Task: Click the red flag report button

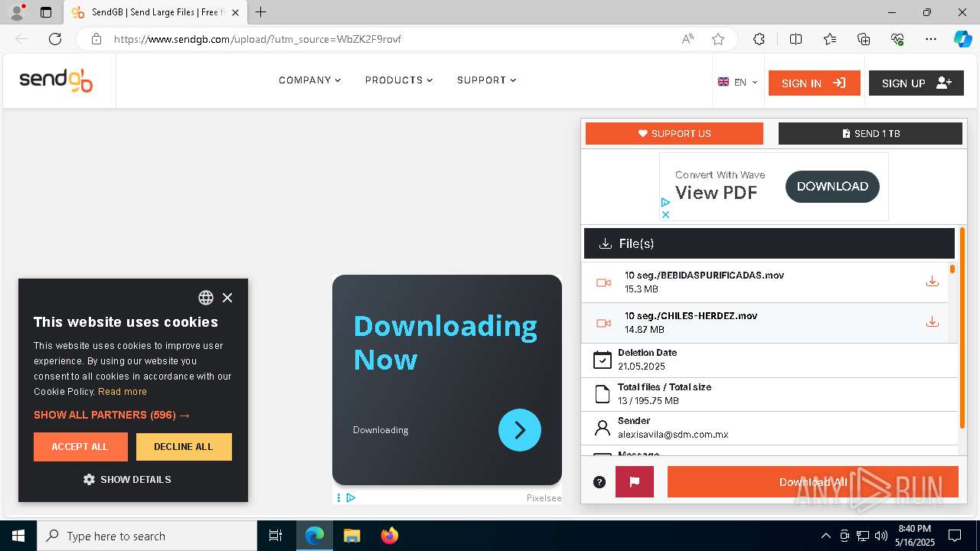Action: click(x=635, y=482)
